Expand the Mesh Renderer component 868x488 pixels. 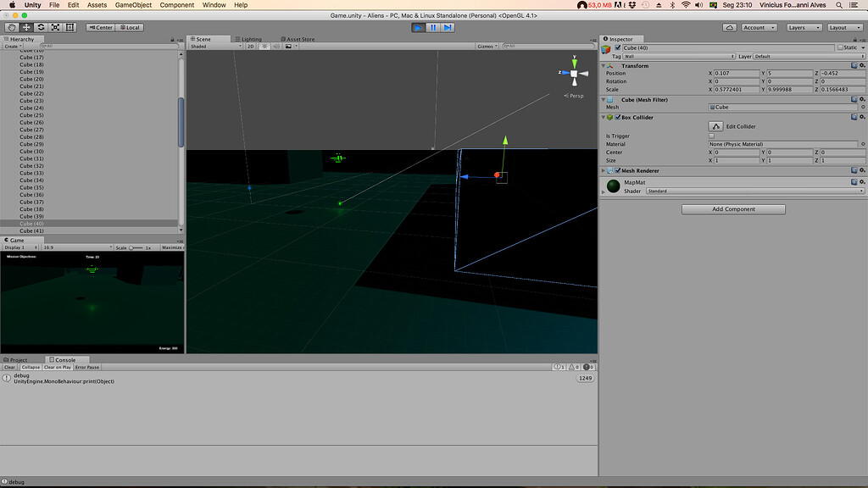(x=604, y=171)
